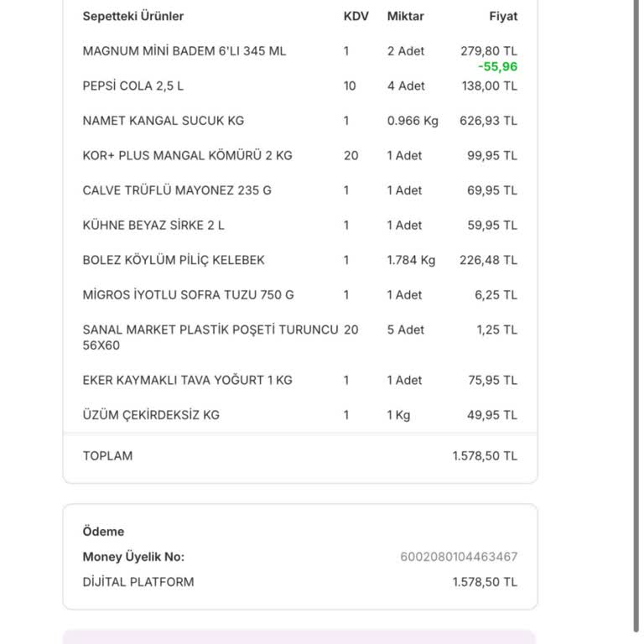Click KDV value 10 for Pepsi
The height and width of the screenshot is (644, 644).
pyautogui.click(x=350, y=86)
